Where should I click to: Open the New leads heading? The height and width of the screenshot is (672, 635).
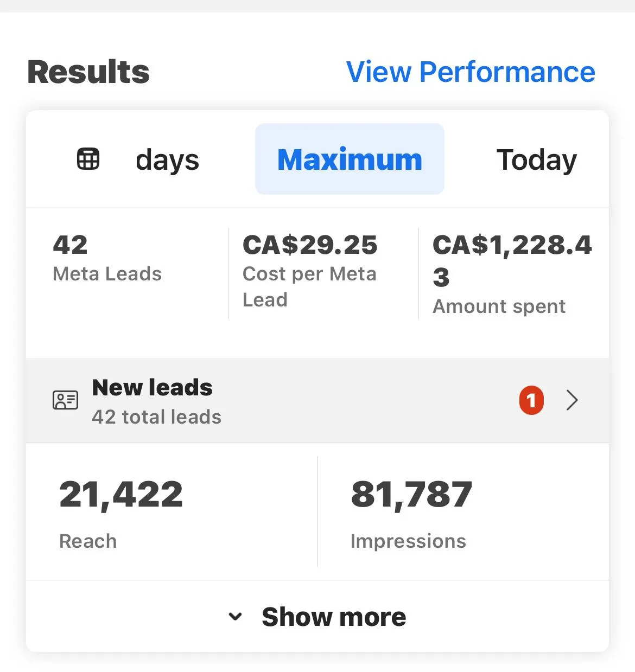coord(152,387)
